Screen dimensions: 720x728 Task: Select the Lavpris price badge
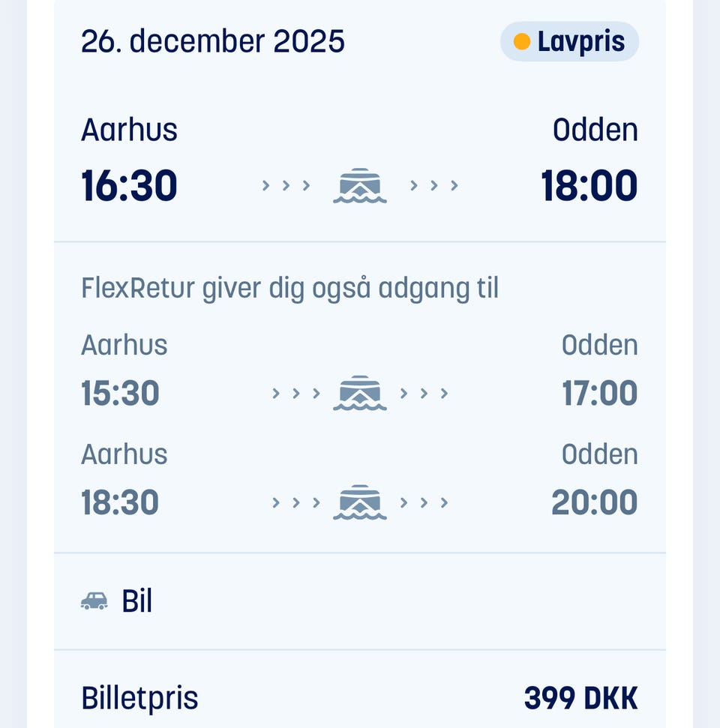pyautogui.click(x=569, y=42)
